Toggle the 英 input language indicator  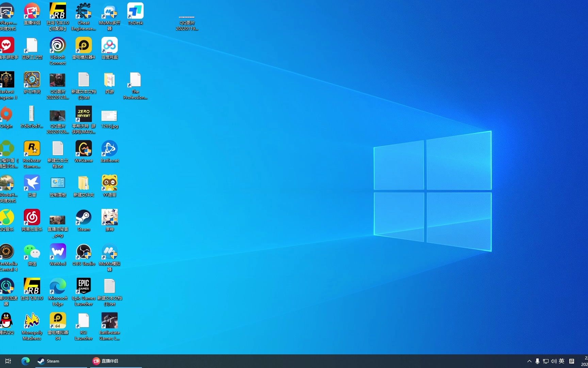pyautogui.click(x=561, y=361)
